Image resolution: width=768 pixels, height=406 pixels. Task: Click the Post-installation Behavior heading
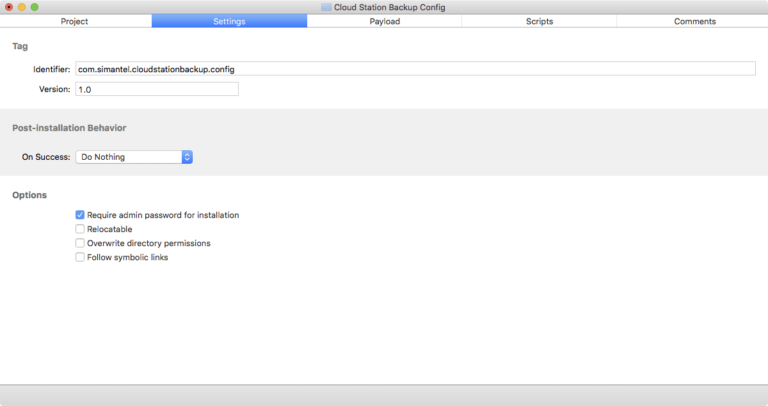tap(69, 128)
